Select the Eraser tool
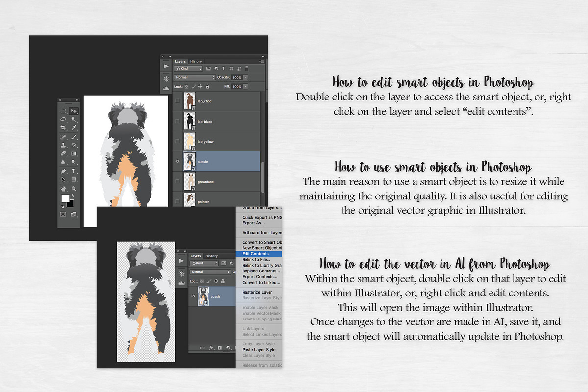588x392 pixels. click(x=63, y=154)
